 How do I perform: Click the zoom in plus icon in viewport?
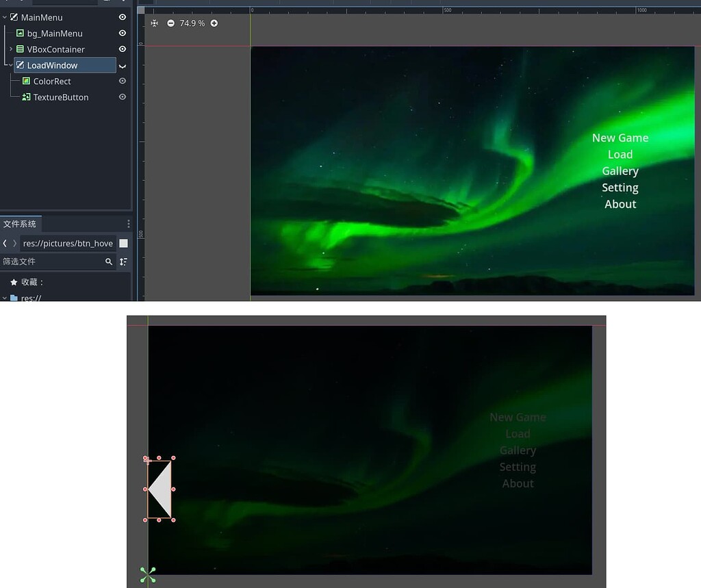(x=213, y=23)
